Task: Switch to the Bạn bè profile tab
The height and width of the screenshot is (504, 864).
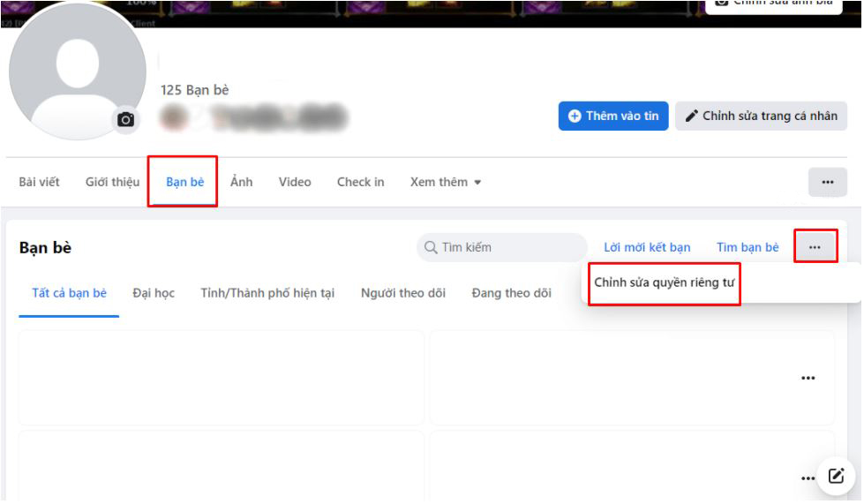Action: 184,182
